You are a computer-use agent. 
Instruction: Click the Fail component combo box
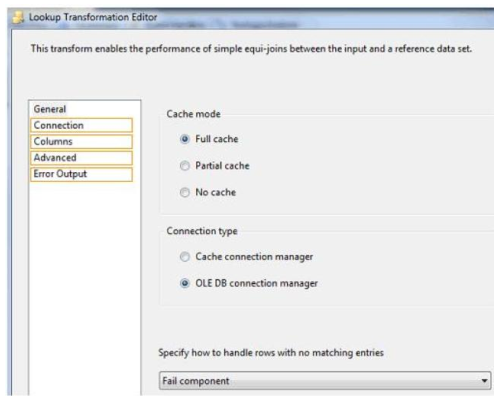pyautogui.click(x=325, y=381)
